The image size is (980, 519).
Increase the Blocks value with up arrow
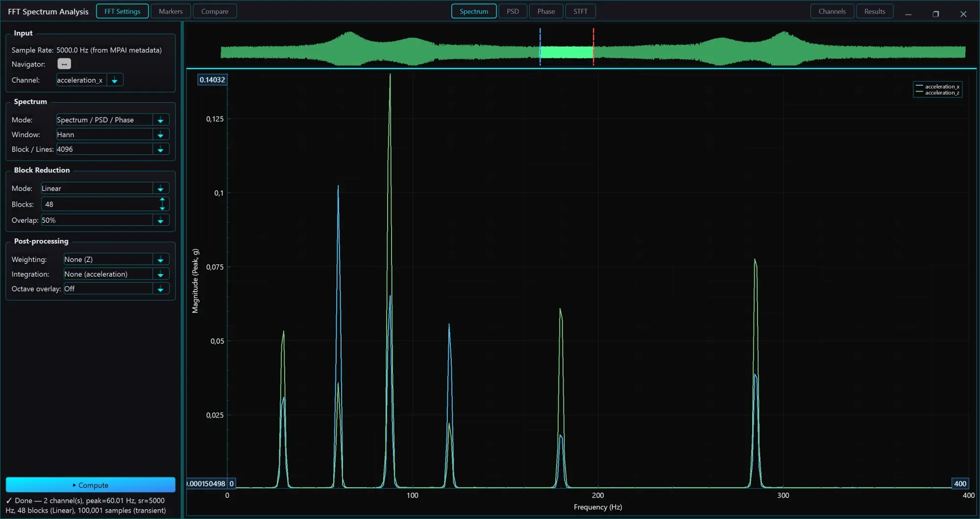coord(162,200)
